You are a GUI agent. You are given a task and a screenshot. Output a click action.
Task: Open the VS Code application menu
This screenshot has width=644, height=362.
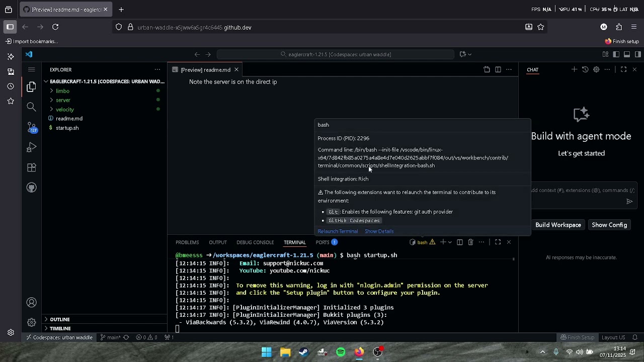(31, 69)
